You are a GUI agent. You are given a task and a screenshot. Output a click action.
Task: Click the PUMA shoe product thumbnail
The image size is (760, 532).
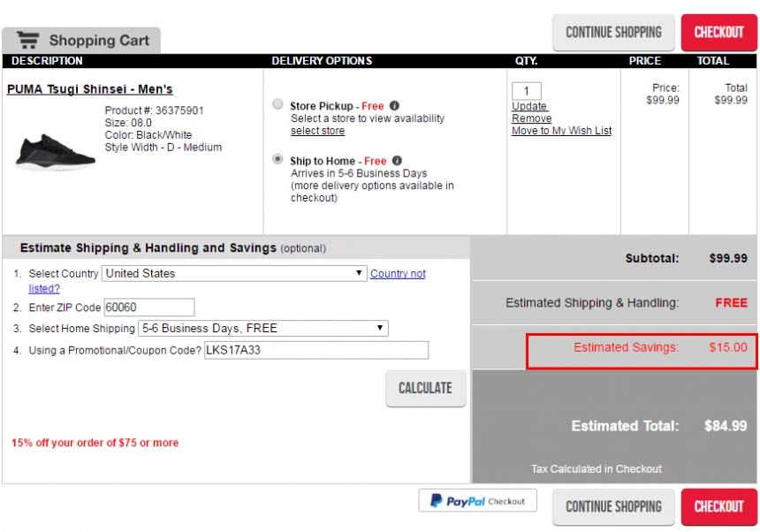56,152
